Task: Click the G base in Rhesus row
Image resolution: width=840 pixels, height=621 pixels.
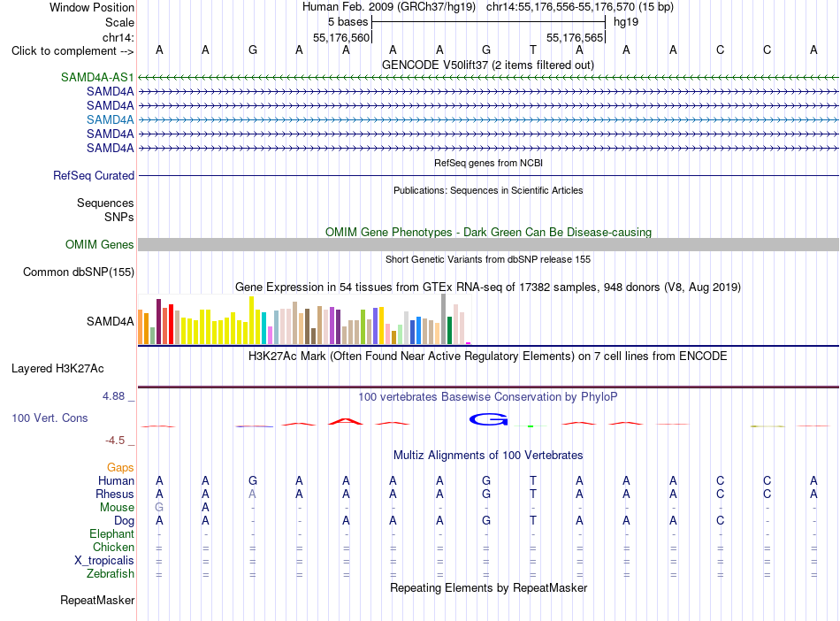Action: coord(486,494)
